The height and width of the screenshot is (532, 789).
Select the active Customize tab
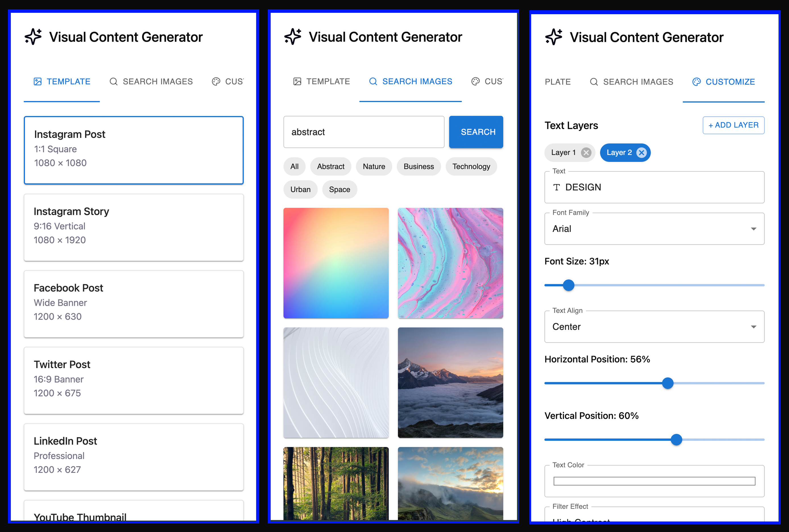(x=724, y=82)
